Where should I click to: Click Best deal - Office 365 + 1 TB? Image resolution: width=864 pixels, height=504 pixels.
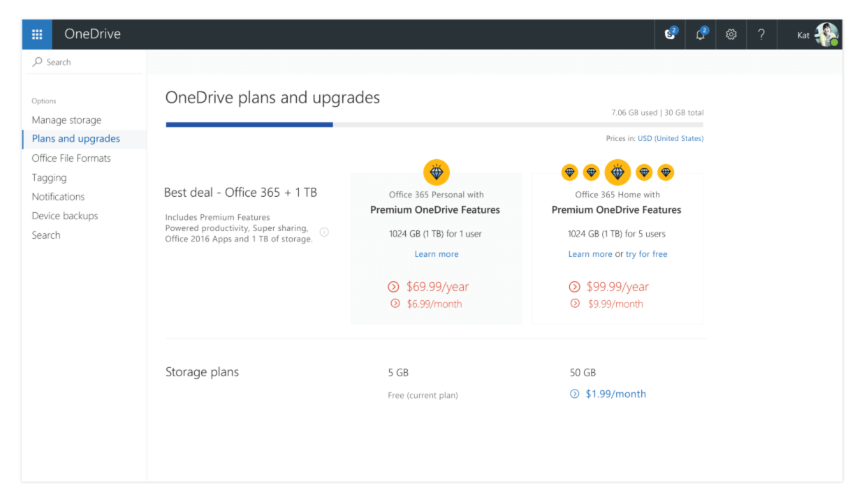(x=240, y=193)
